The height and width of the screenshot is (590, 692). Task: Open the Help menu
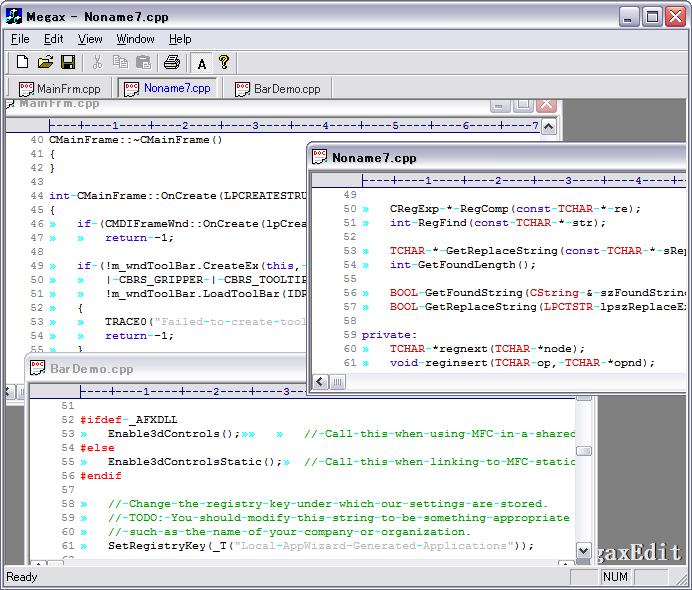coord(180,39)
